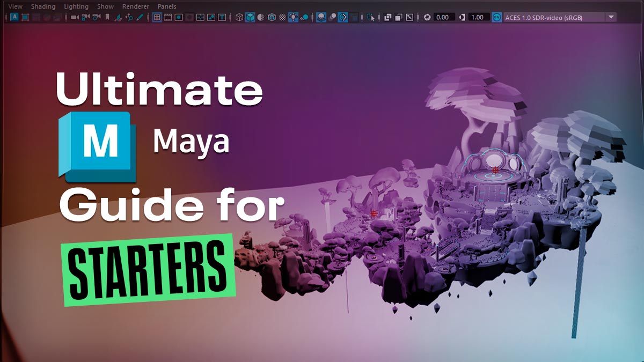Activate isolate select in the viewport
The image size is (644, 362).
click(x=370, y=17)
